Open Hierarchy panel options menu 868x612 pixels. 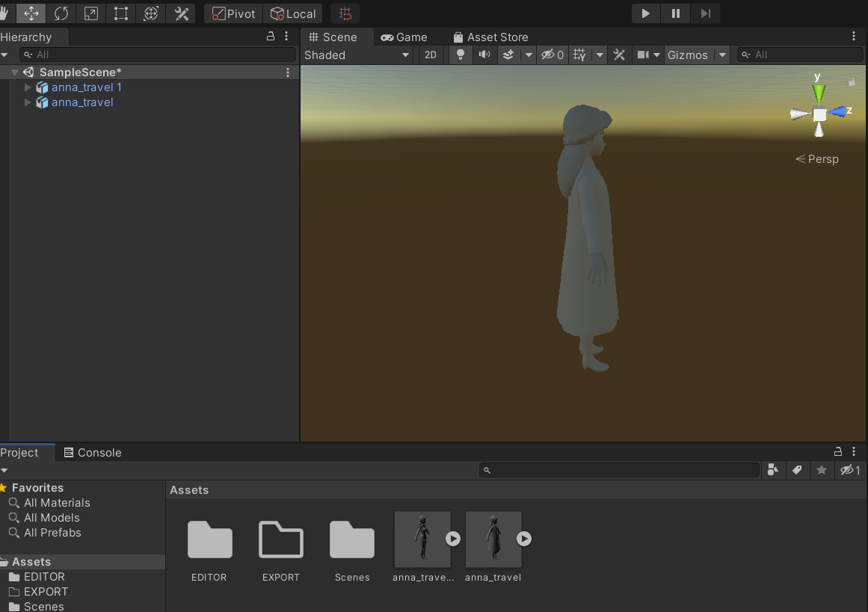(286, 37)
